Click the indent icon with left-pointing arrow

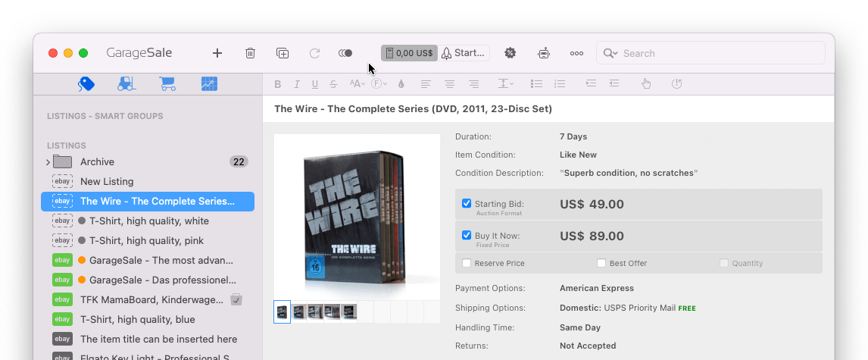pyautogui.click(x=614, y=83)
